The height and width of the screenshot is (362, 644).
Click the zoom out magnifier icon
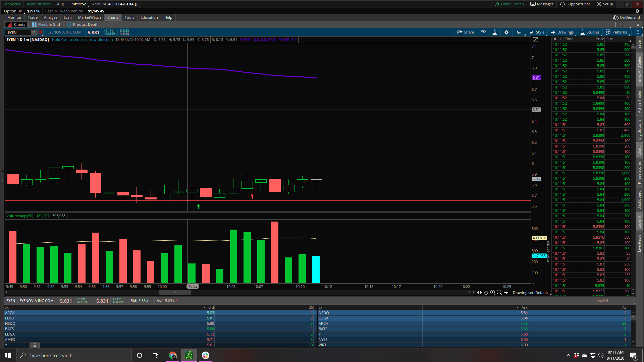tap(499, 293)
